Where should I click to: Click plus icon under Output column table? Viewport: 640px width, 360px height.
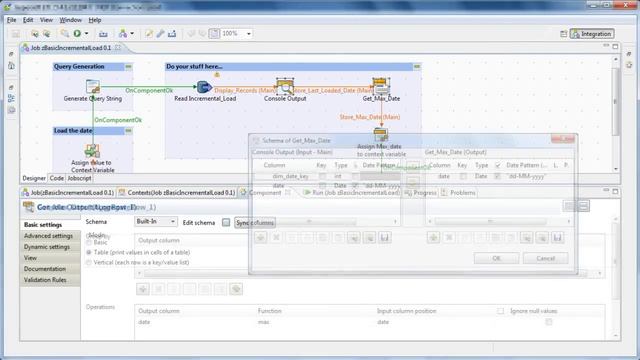pos(143,289)
